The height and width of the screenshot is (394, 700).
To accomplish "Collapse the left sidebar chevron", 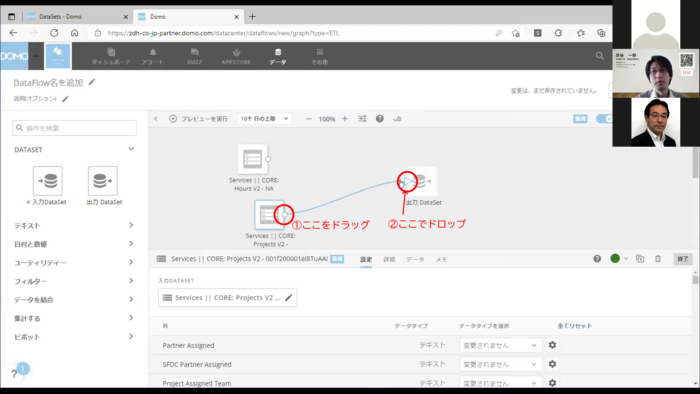I will click(156, 119).
